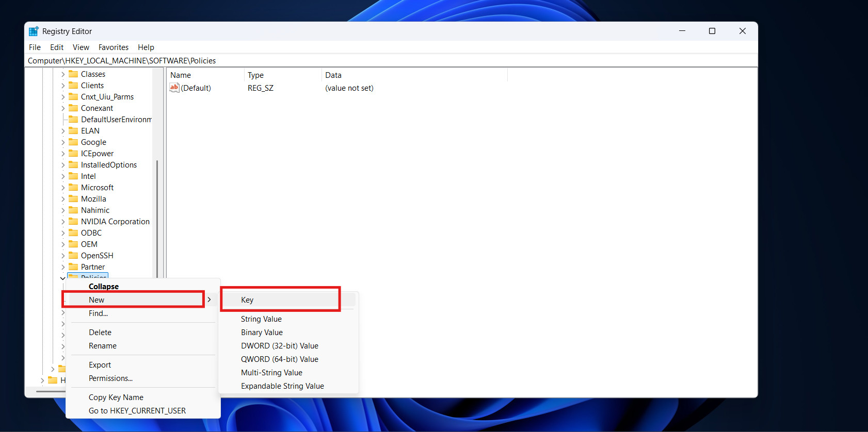The width and height of the screenshot is (868, 432).
Task: Click the Name column header
Action: point(181,75)
